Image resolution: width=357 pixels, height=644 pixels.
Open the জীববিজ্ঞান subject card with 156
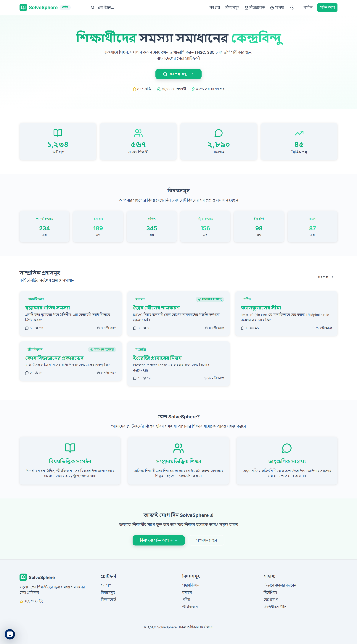[x=205, y=227]
